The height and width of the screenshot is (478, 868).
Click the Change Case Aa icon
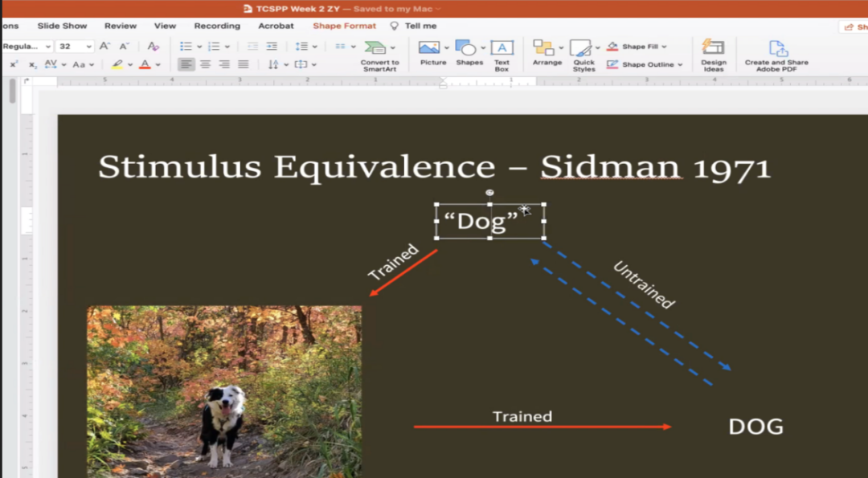tap(79, 65)
